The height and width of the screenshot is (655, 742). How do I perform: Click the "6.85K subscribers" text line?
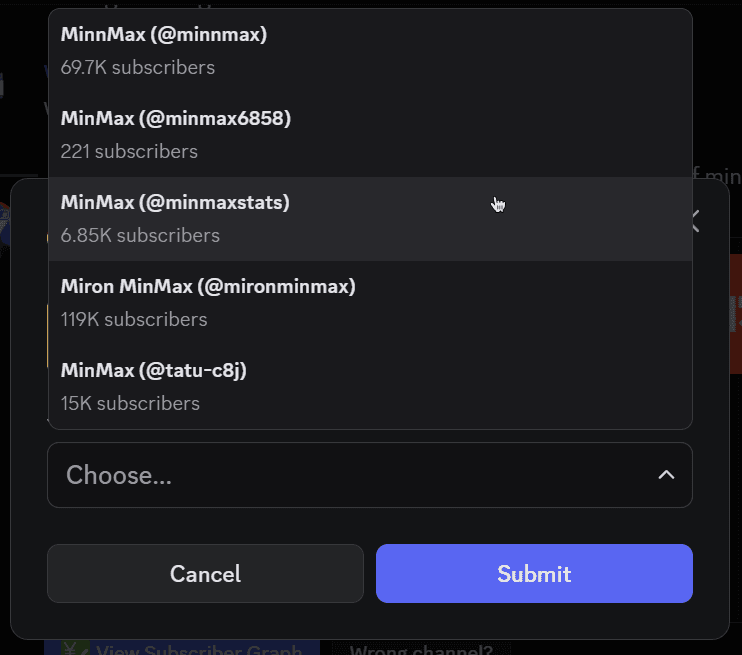(x=140, y=236)
